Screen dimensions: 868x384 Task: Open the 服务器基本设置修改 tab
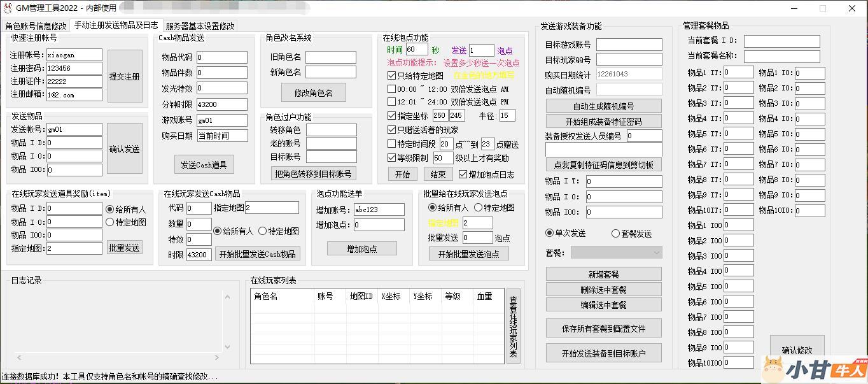click(200, 26)
